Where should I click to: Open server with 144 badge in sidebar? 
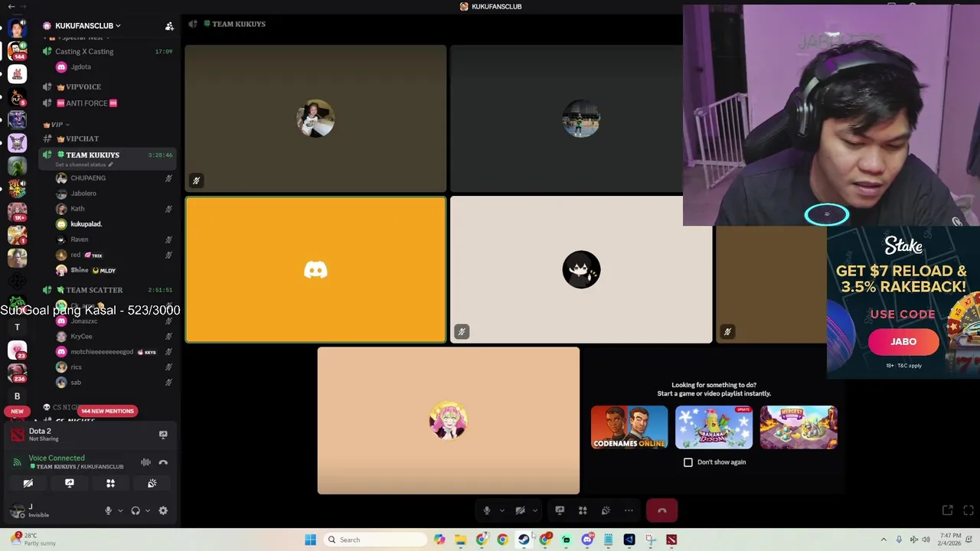pos(17,51)
